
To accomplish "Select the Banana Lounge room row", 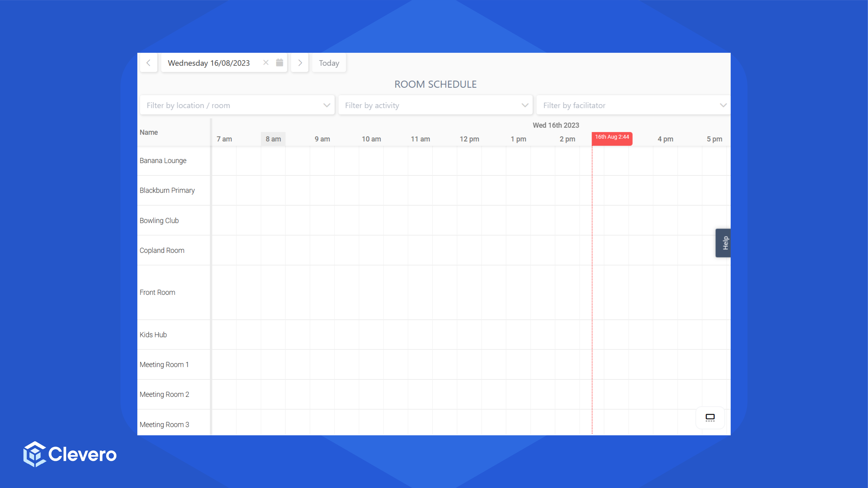I will coord(163,161).
